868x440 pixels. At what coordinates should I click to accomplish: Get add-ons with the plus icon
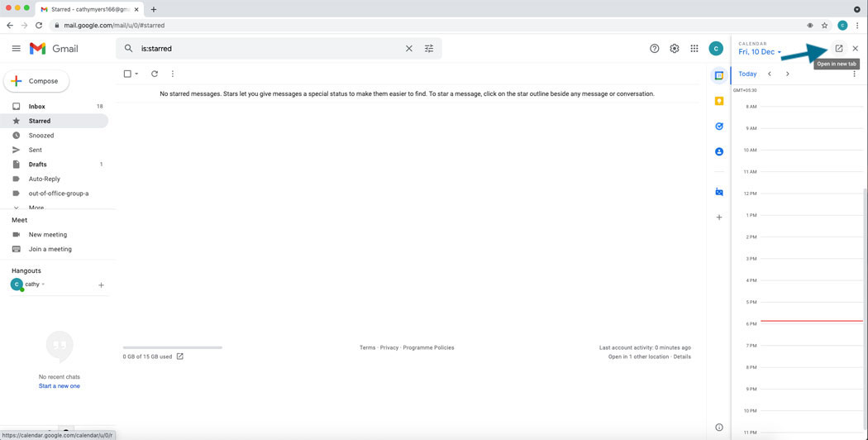coord(719,218)
